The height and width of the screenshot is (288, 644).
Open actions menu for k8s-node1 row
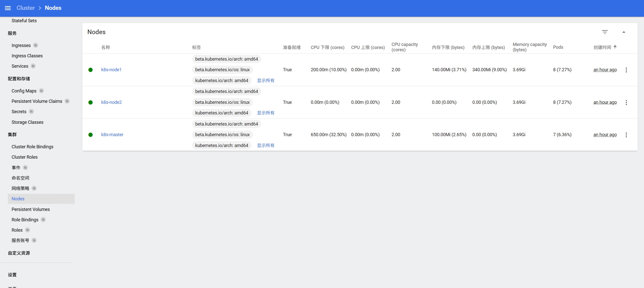tap(626, 70)
